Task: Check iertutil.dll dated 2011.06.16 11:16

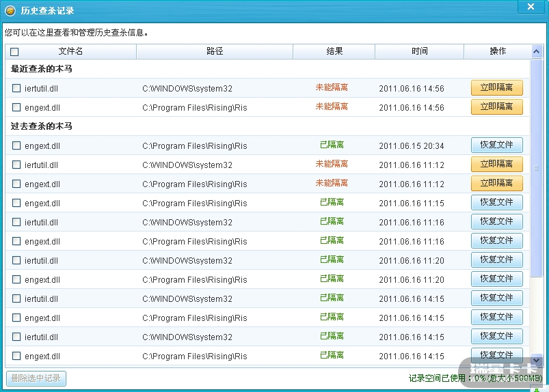Action: [16, 222]
